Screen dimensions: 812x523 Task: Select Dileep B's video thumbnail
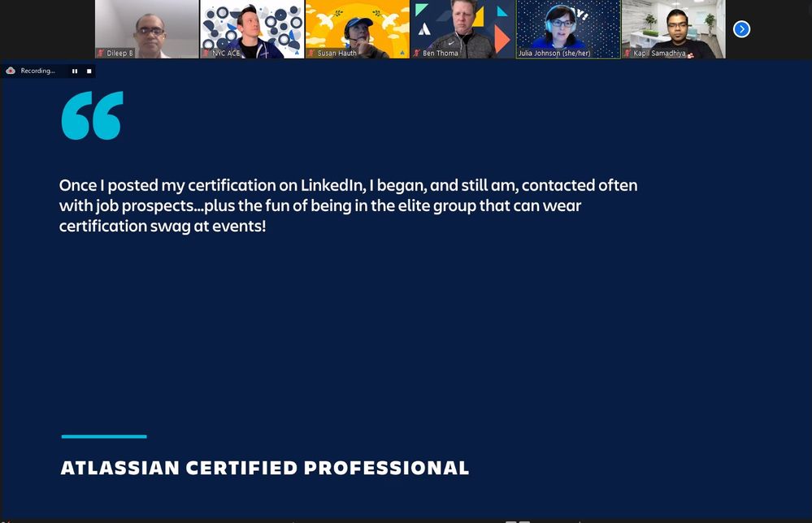(146, 29)
